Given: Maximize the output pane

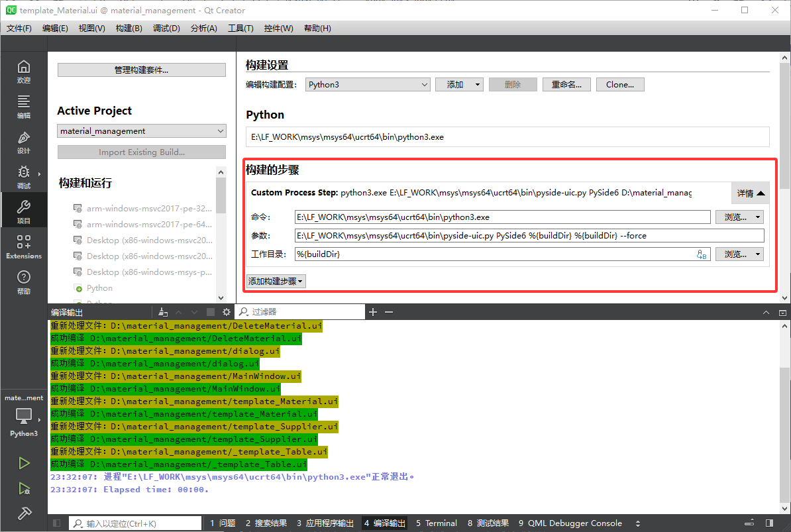Looking at the screenshot, I should pyautogui.click(x=782, y=313).
